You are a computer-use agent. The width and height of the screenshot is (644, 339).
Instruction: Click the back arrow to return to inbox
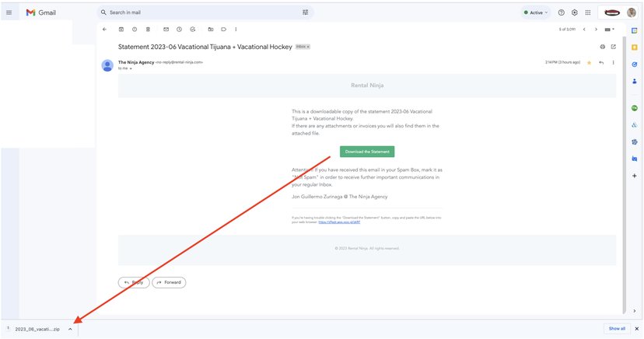(104, 30)
